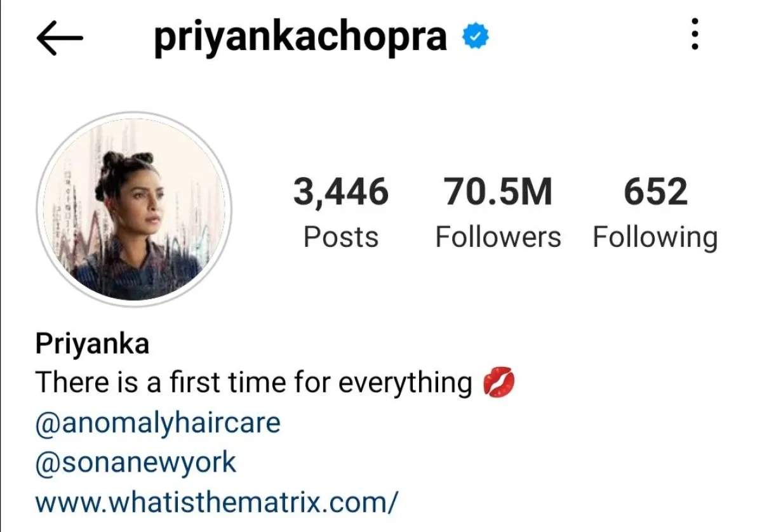Open the 70.5M followers count
This screenshot has height=532, width=762.
498,192
